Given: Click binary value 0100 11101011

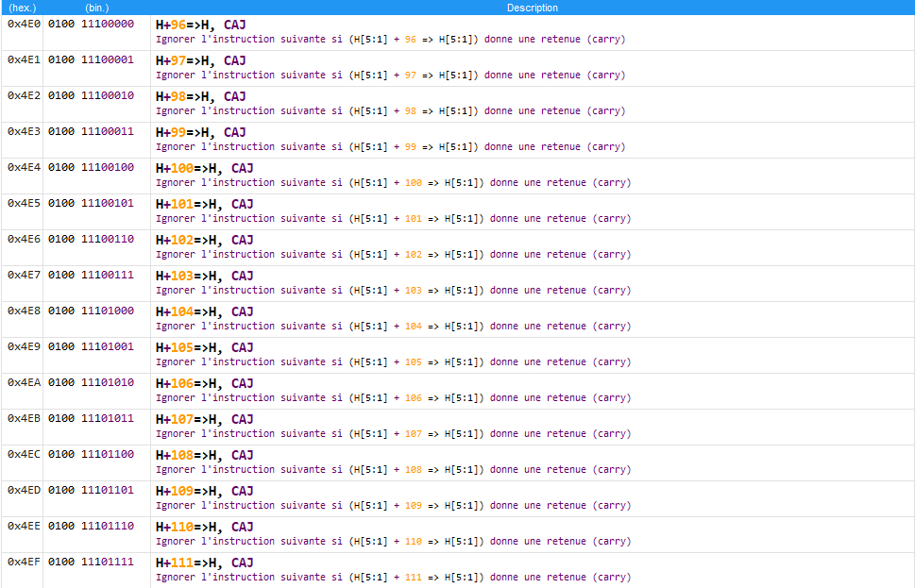Looking at the screenshot, I should [91, 418].
